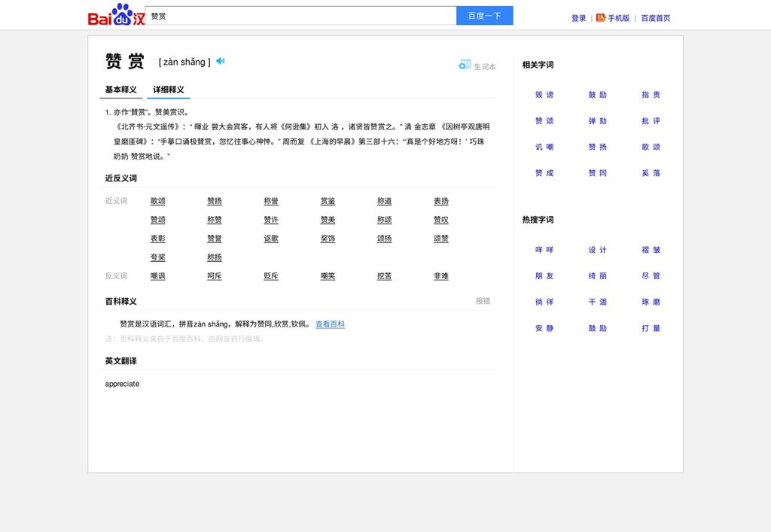Open 查看百科 to view the encyclopedia entry
The width and height of the screenshot is (771, 532).
(329, 324)
